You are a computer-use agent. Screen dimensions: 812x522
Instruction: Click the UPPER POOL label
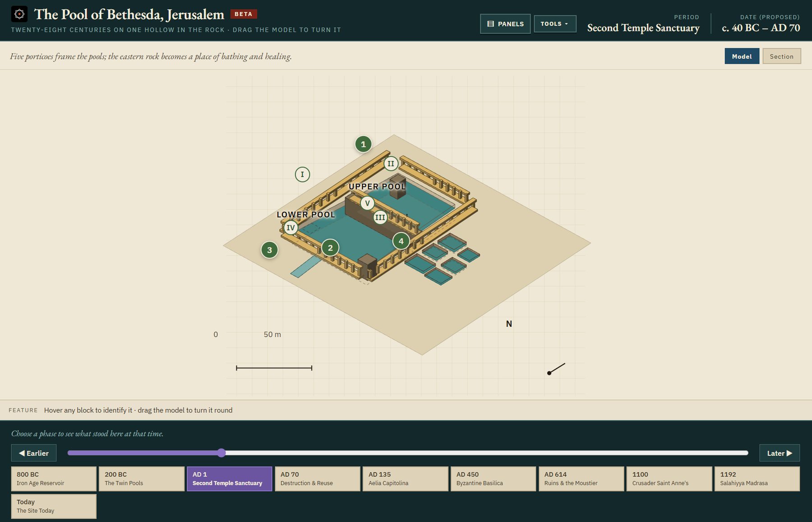coord(377,187)
